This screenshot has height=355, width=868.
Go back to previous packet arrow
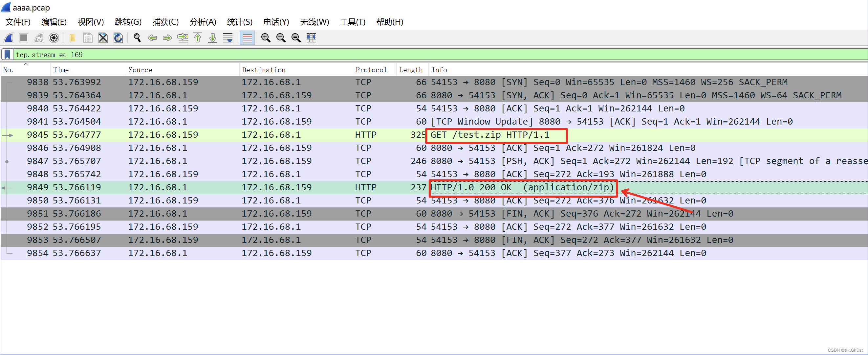(x=152, y=38)
